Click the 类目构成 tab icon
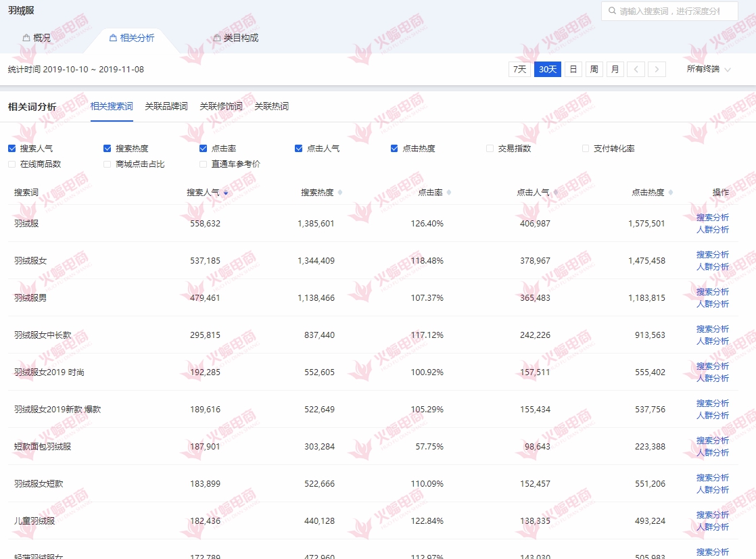The width and height of the screenshot is (756, 559). tap(216, 37)
